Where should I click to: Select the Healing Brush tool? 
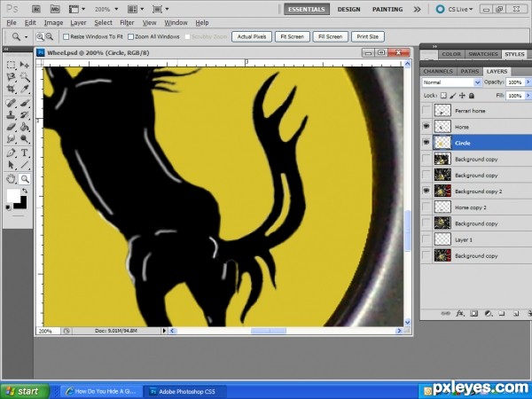(x=12, y=103)
